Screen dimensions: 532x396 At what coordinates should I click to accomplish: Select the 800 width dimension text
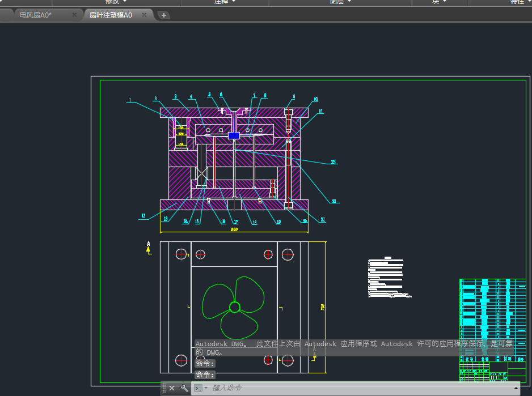(234, 229)
